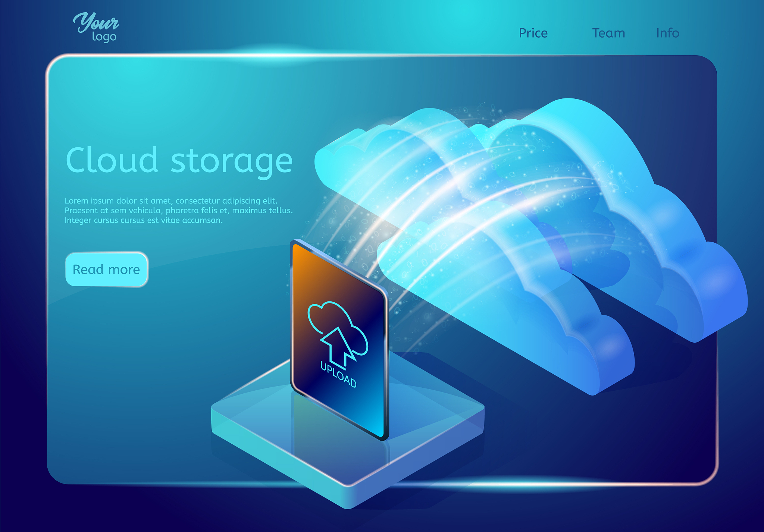
Task: Open the Info menu item
Action: [x=668, y=33]
